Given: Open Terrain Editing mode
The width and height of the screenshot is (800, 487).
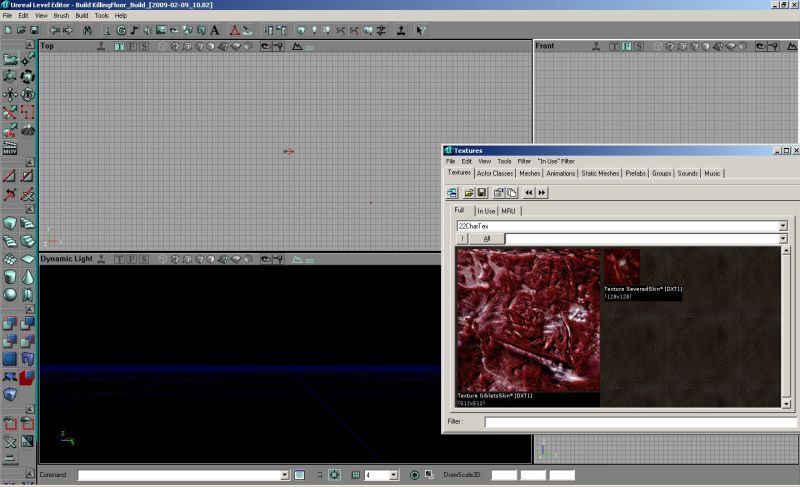Looking at the screenshot, I should (x=28, y=130).
